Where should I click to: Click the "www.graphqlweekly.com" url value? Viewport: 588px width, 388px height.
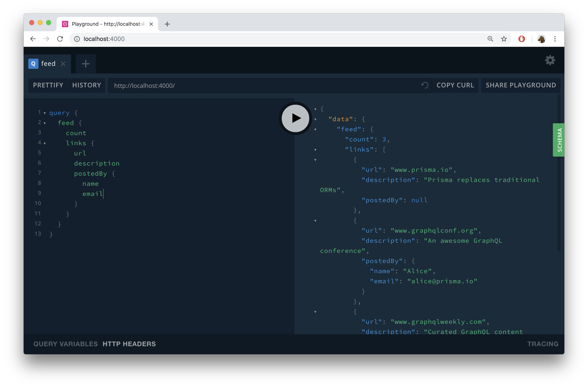438,322
